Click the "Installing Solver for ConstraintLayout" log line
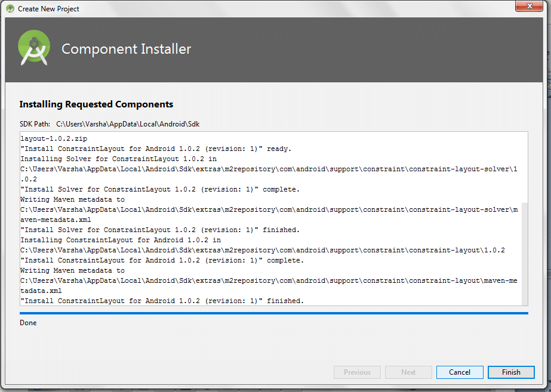 (118, 159)
